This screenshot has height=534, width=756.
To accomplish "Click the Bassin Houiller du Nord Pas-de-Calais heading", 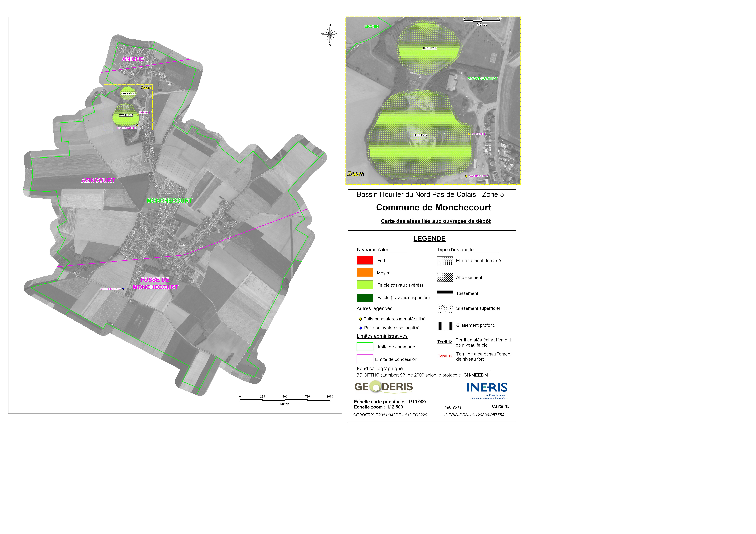I will click(430, 195).
